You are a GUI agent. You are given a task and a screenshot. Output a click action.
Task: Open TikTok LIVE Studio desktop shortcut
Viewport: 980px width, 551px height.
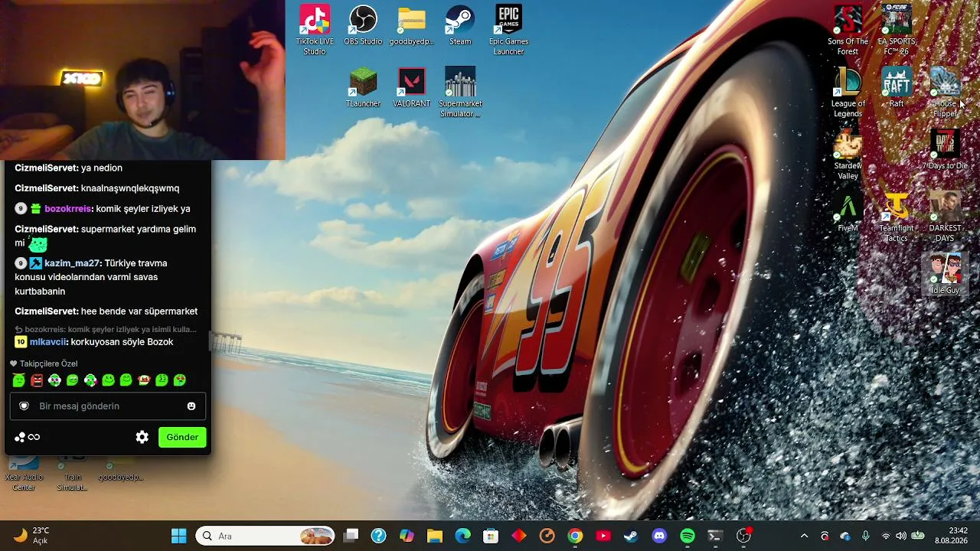tap(315, 31)
